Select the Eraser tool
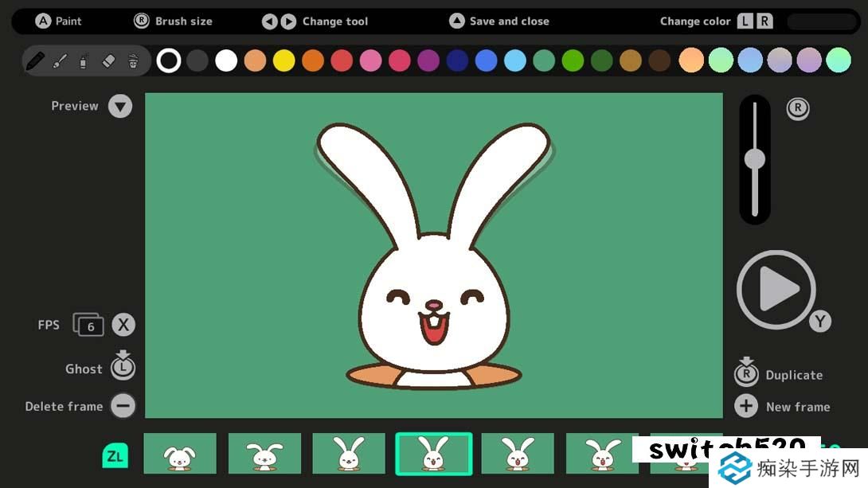The width and height of the screenshot is (868, 488). (x=109, y=60)
